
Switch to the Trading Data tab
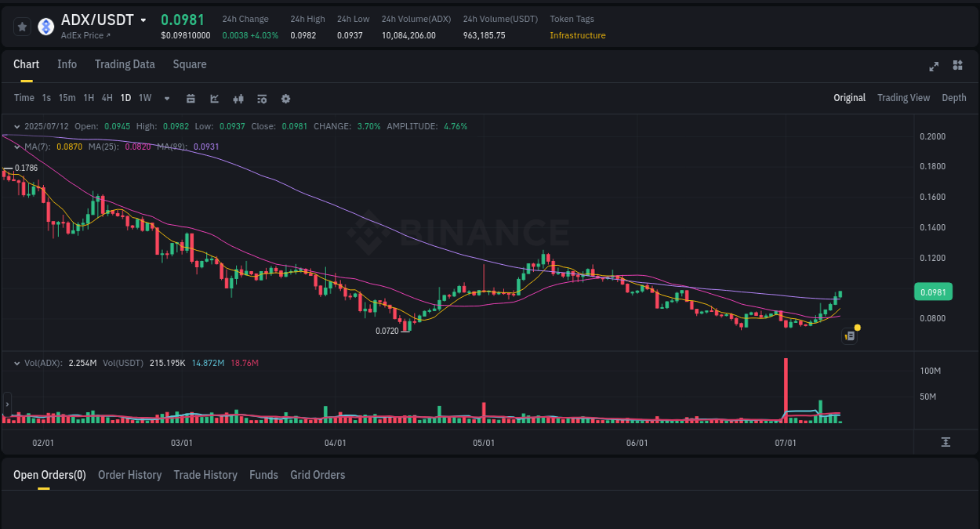click(125, 64)
